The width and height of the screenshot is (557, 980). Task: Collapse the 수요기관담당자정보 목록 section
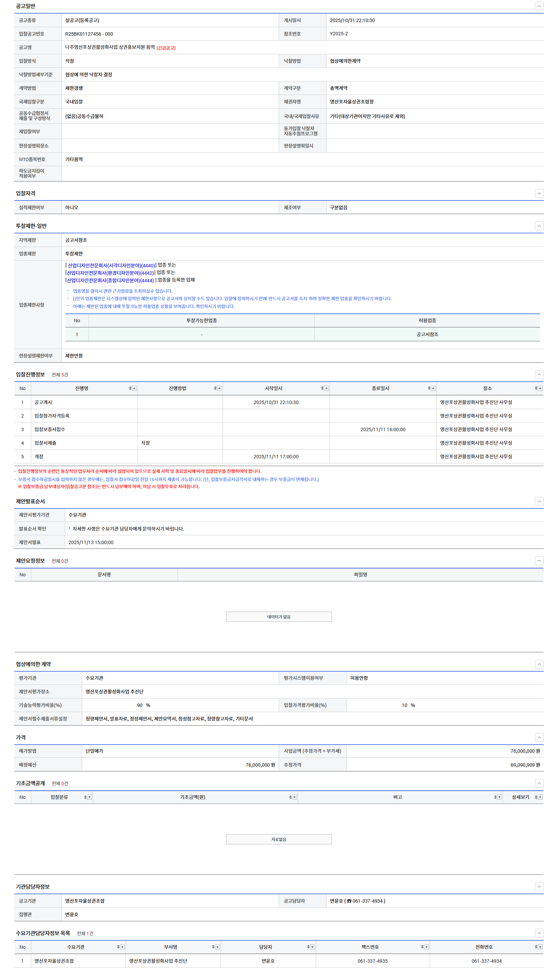click(x=539, y=933)
